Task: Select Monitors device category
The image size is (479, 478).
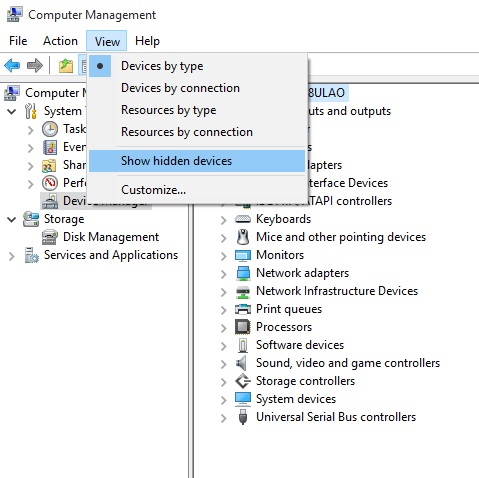Action: 280,255
